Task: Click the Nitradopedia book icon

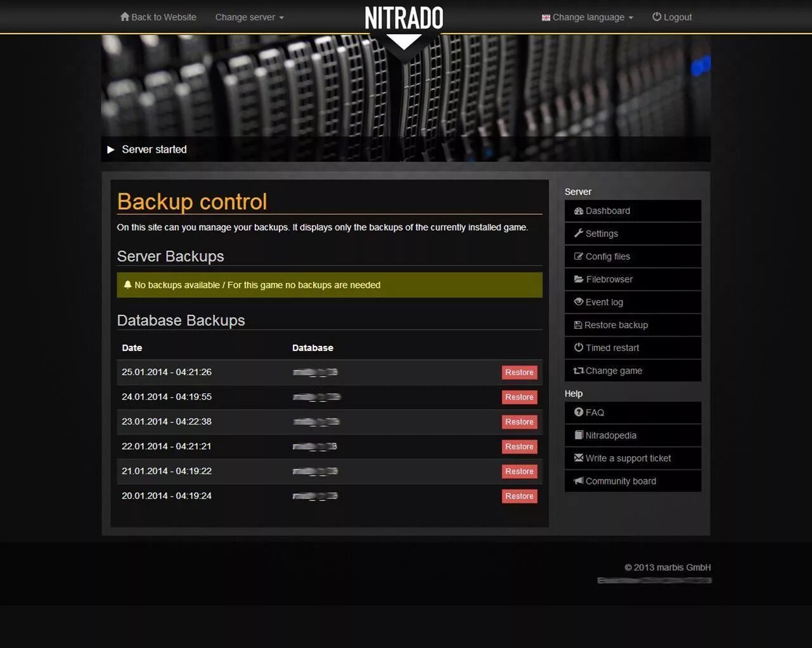Action: click(x=578, y=435)
